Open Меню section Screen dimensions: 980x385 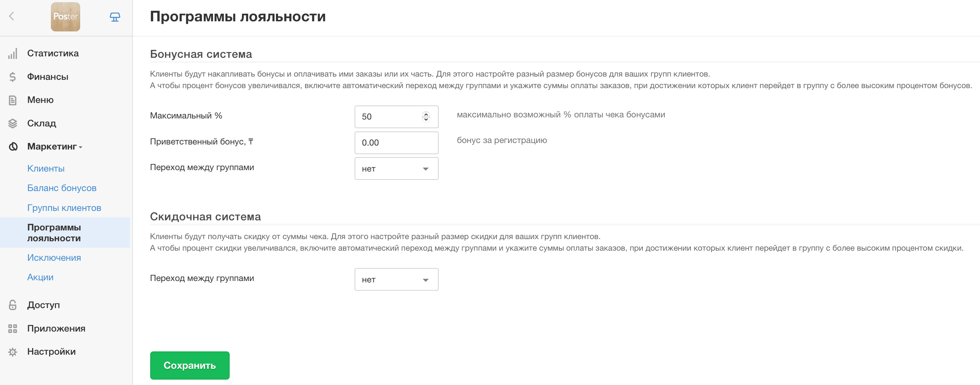pos(40,100)
